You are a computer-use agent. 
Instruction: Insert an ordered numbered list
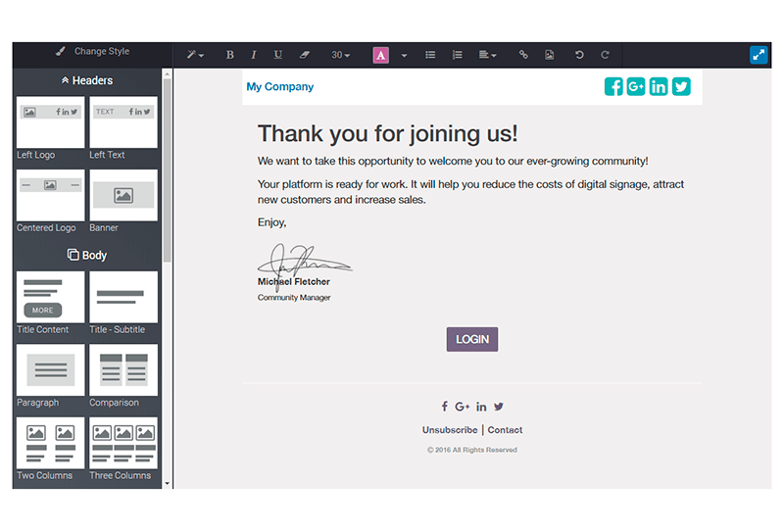point(457,55)
